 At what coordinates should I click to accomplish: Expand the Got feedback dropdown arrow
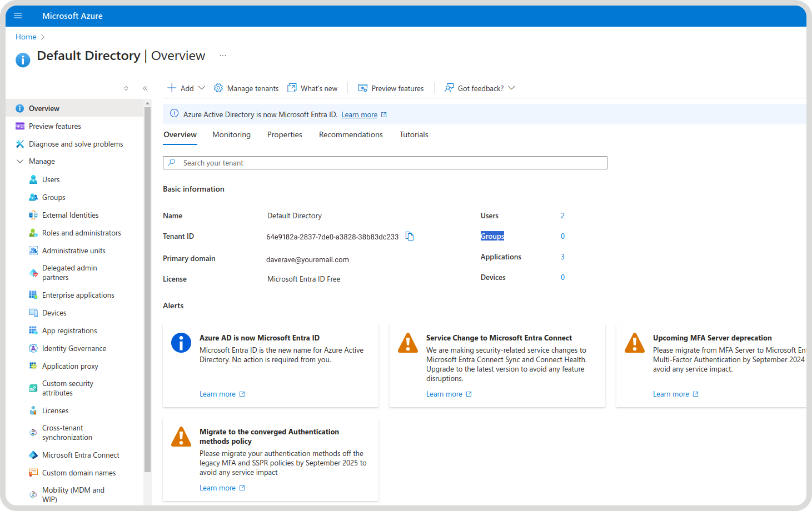click(512, 88)
